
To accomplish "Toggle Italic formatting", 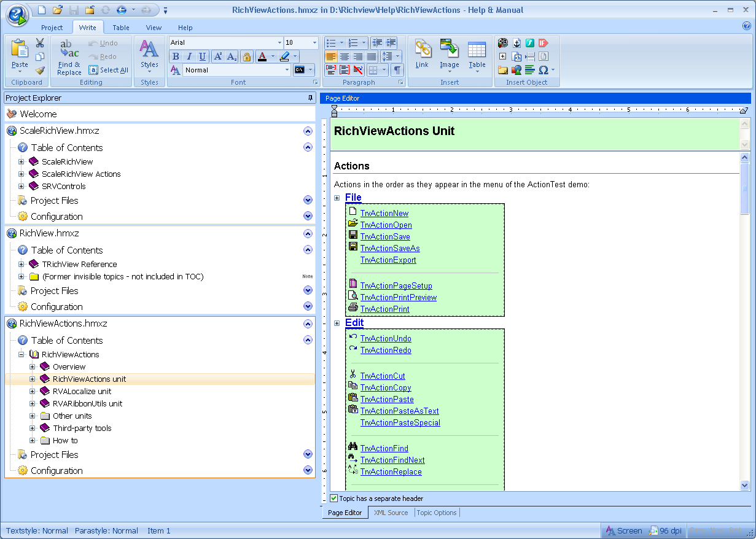I will (x=189, y=56).
